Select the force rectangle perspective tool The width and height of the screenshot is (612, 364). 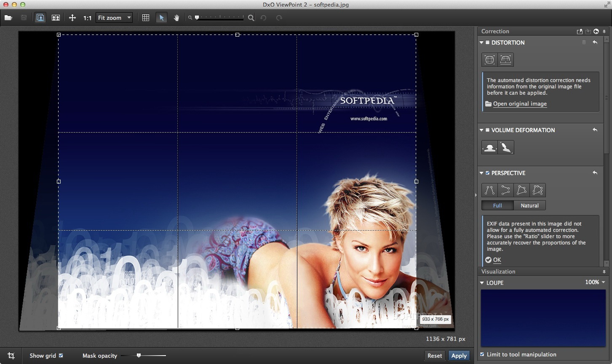click(521, 190)
